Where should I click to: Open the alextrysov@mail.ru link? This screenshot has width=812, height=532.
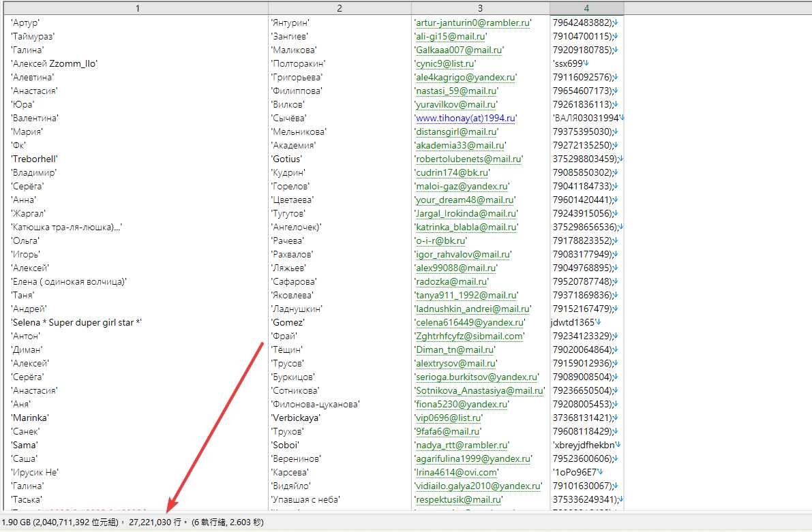coord(455,363)
